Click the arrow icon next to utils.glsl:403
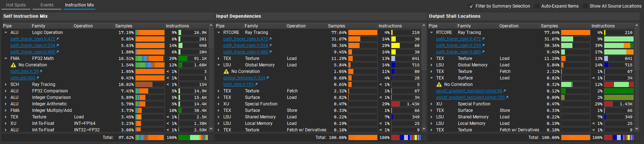 38,78
